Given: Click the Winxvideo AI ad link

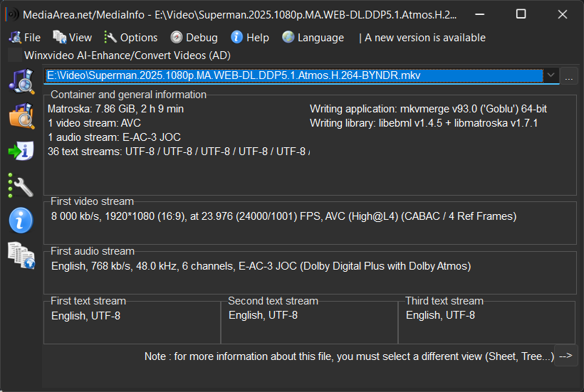Looking at the screenshot, I should coord(127,55).
